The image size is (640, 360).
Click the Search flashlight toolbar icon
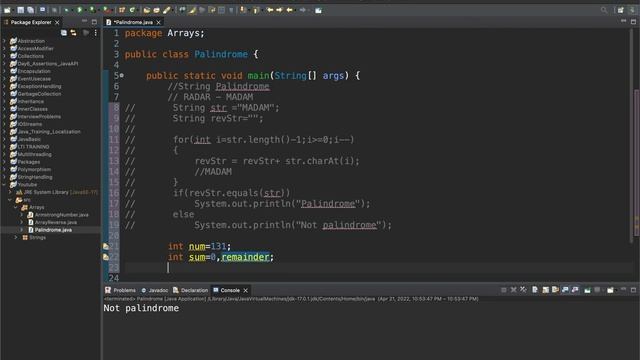(x=166, y=10)
